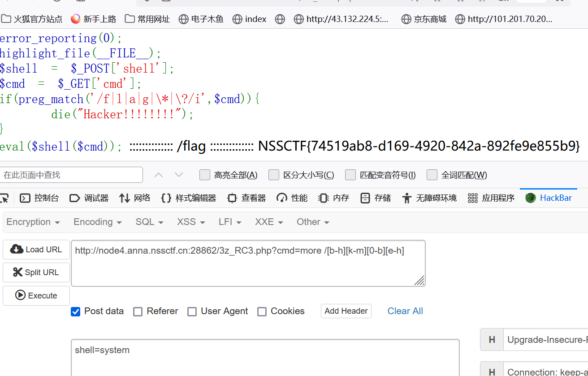588x376 pixels.
Task: Jump to previous find match arrow
Action: (x=159, y=175)
